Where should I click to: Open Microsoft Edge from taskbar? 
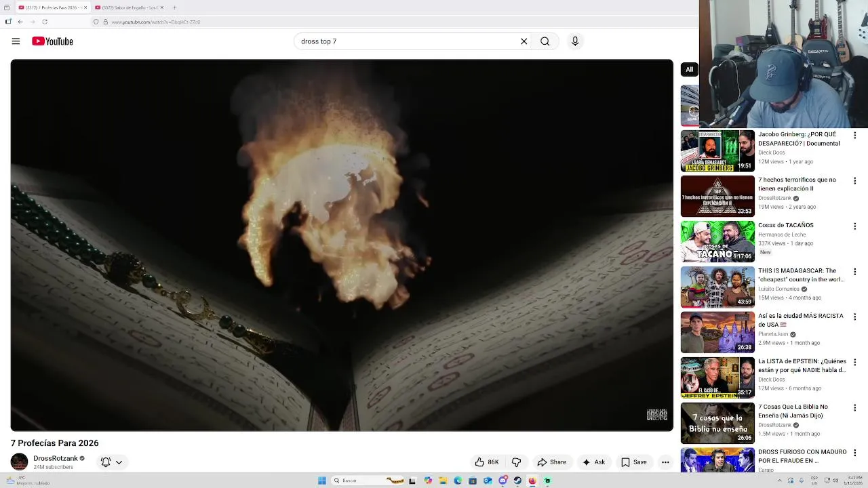click(x=458, y=481)
